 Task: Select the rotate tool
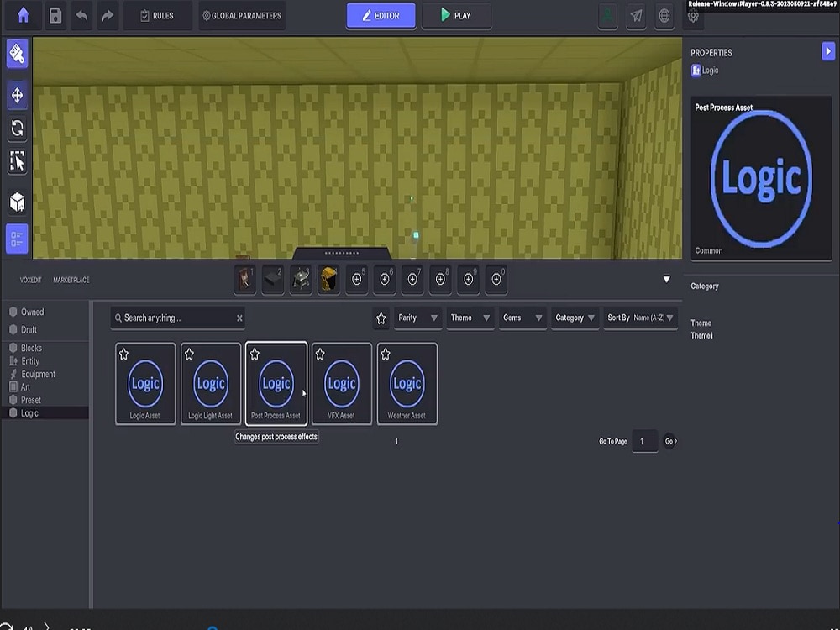(17, 128)
